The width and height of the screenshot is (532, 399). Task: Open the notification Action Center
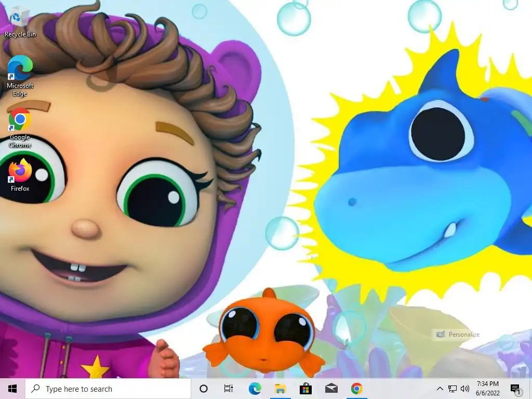tap(515, 389)
